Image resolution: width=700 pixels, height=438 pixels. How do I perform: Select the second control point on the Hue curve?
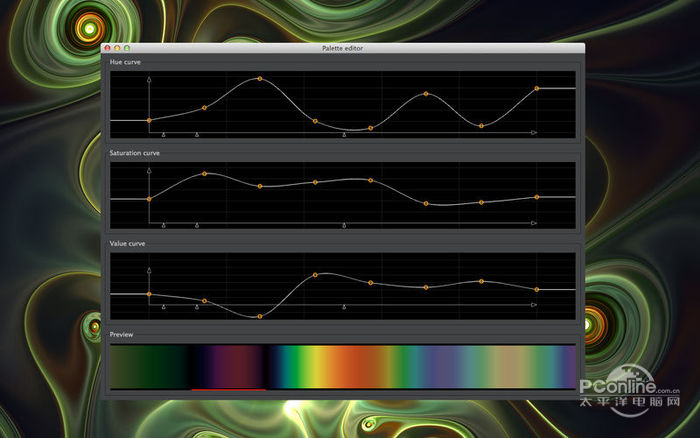pyautogui.click(x=204, y=108)
